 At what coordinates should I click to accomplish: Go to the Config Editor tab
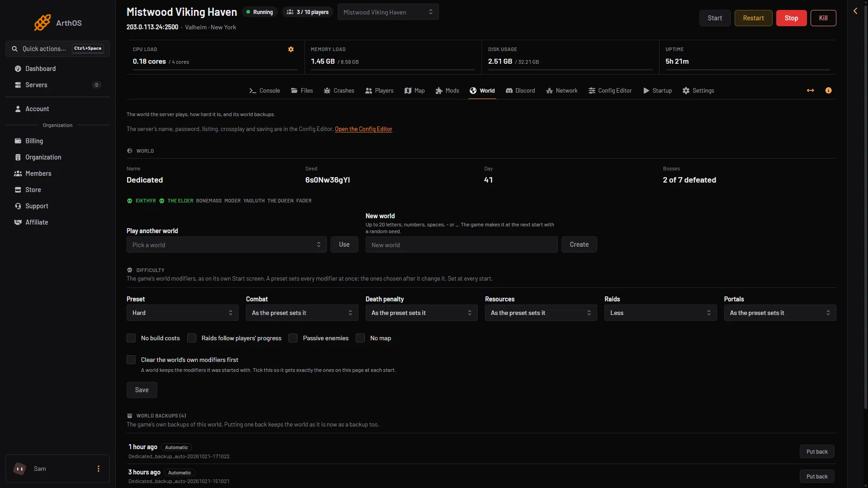pos(610,90)
